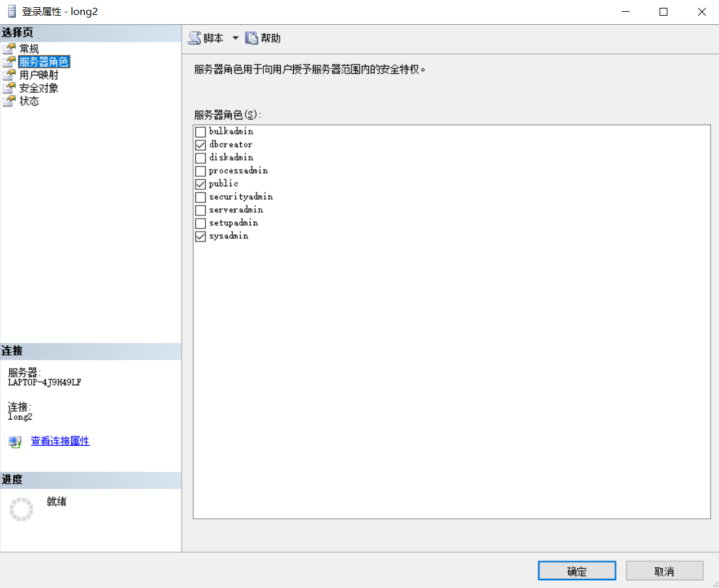Enable the bulkadmin server role
Screen dimensions: 719x588
point(200,131)
